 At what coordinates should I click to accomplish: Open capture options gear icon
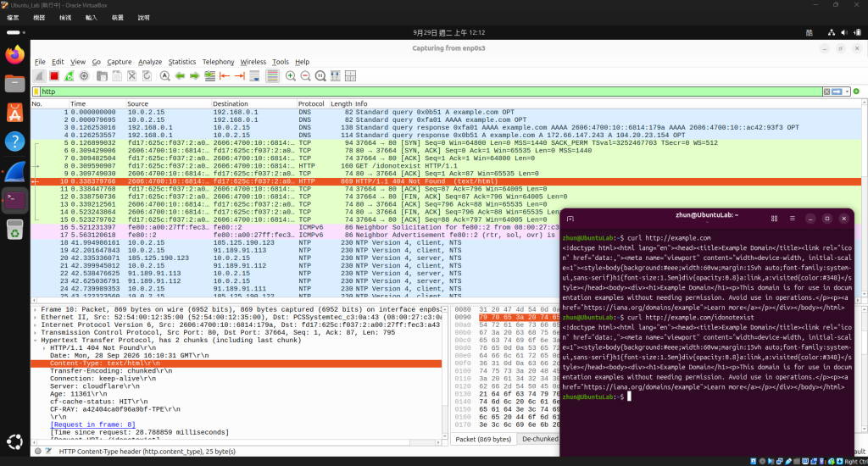pos(84,76)
